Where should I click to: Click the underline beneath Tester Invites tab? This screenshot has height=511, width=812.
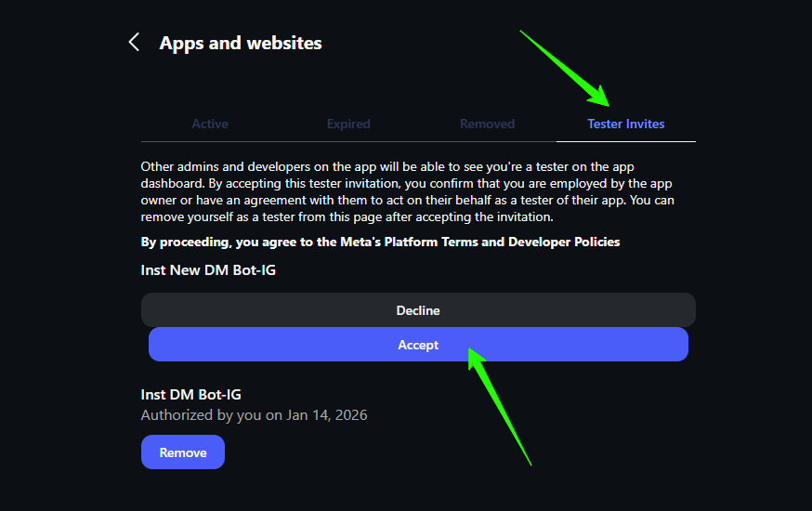click(625, 141)
